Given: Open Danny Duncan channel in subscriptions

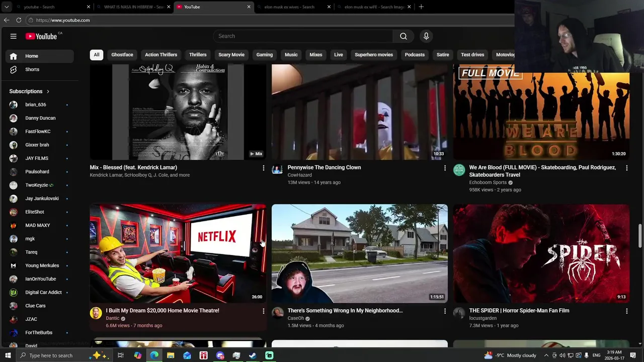Looking at the screenshot, I should tap(40, 118).
